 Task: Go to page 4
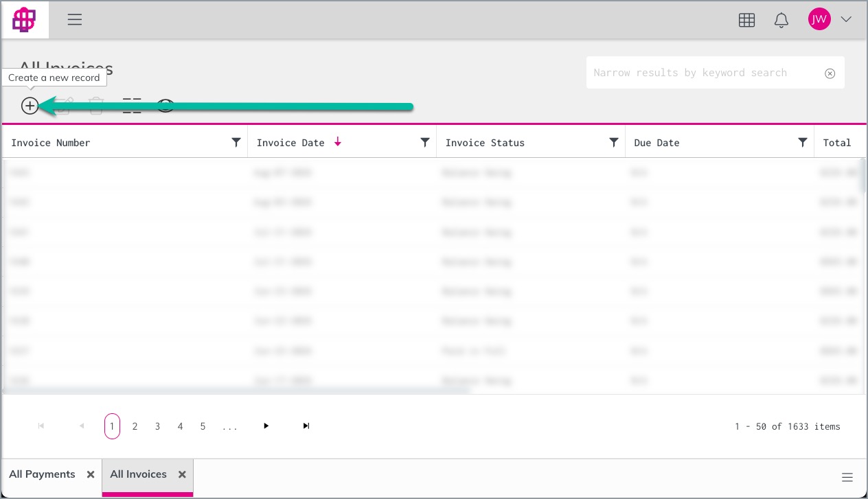tap(180, 426)
